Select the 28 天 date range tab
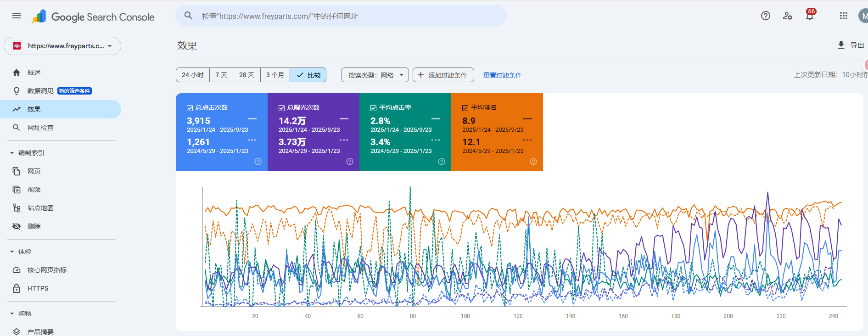The image size is (868, 336). tap(246, 75)
